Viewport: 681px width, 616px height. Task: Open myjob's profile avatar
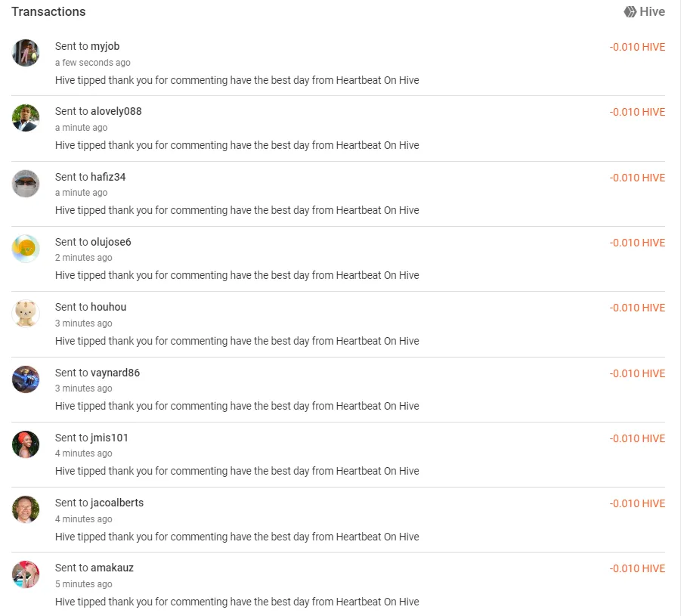[x=26, y=53]
